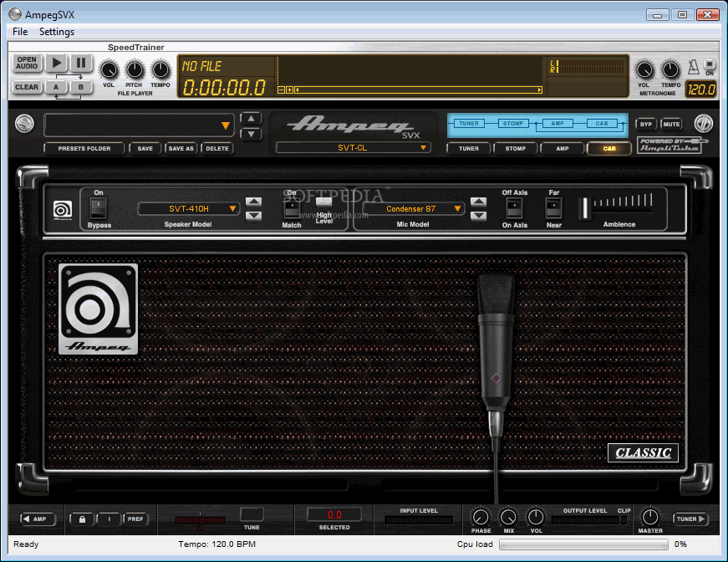Open the Settings menu
The width and height of the screenshot is (728, 562).
(57, 32)
